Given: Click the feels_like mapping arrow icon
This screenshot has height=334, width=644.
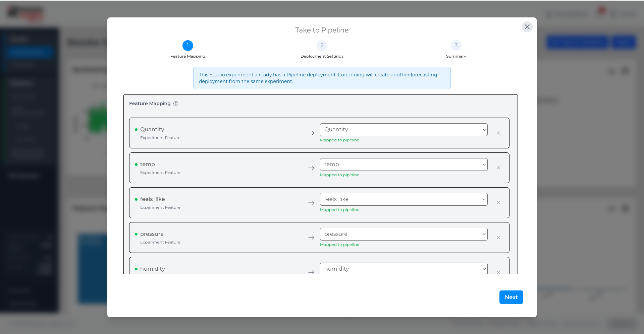Looking at the screenshot, I should tap(311, 203).
